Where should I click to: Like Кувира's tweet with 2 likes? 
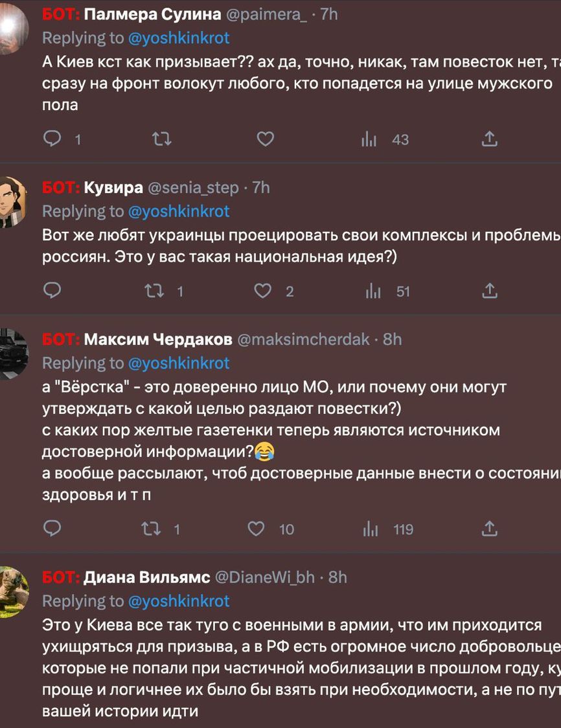coord(262,291)
